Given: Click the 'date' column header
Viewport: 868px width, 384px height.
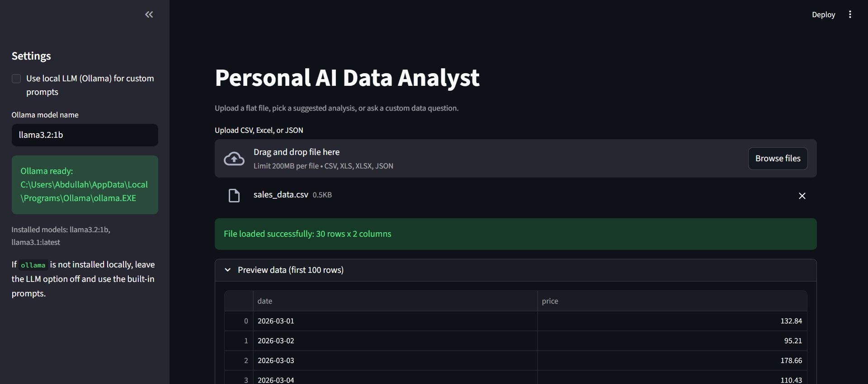Looking at the screenshot, I should 265,300.
